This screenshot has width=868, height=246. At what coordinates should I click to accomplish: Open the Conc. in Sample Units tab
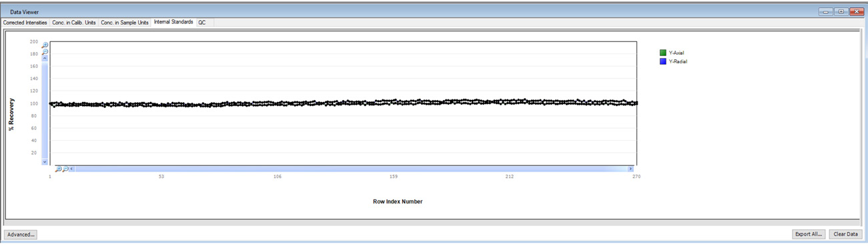[x=125, y=22]
